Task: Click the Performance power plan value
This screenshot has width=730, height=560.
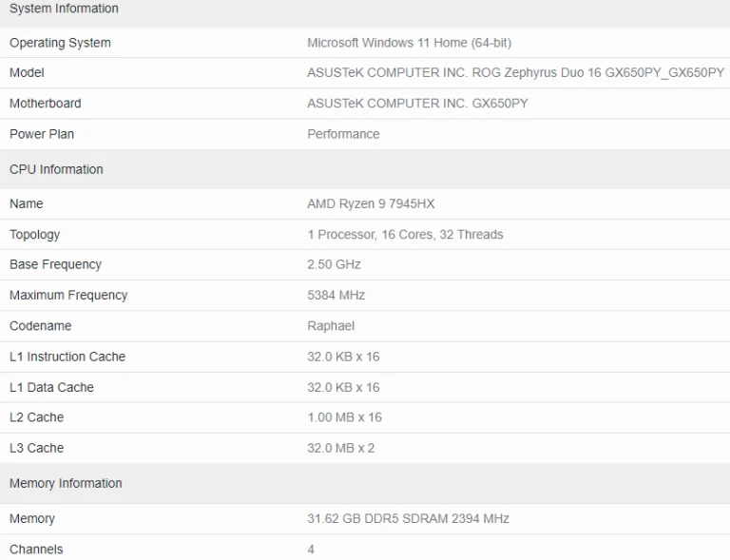Action: click(x=343, y=134)
